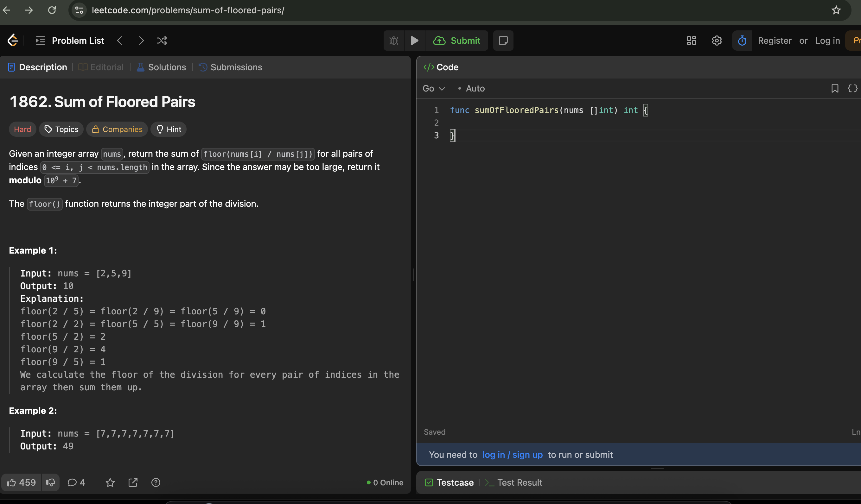
Task: Click the log in / sign up link
Action: pyautogui.click(x=512, y=455)
